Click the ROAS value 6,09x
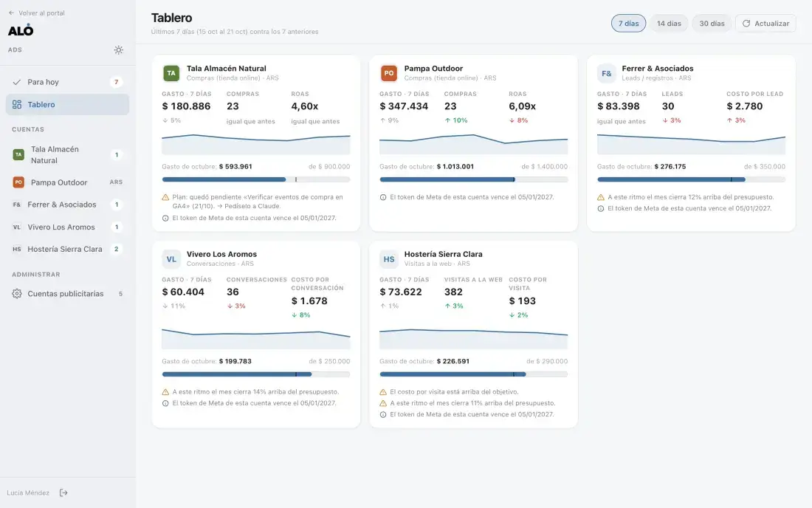Viewport: 812px width, 508px height. click(522, 106)
